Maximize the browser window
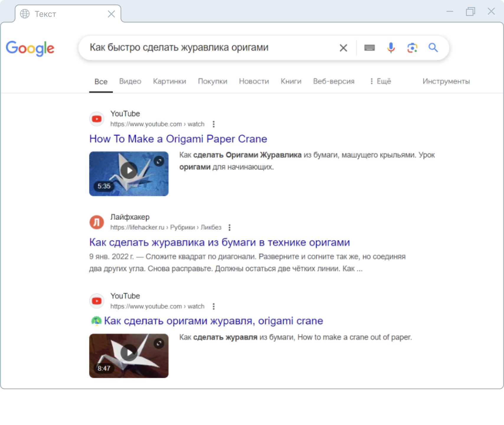This screenshot has height=425, width=504. pyautogui.click(x=470, y=12)
